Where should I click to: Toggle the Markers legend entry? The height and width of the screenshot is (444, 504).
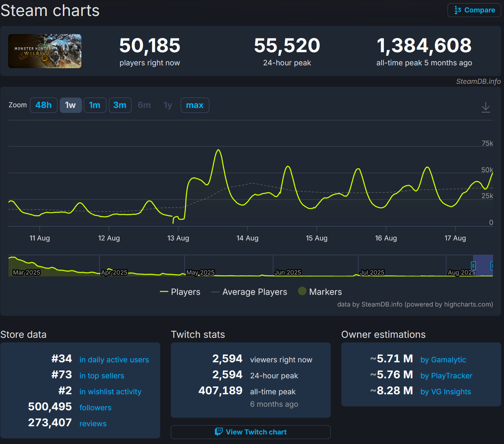(320, 292)
